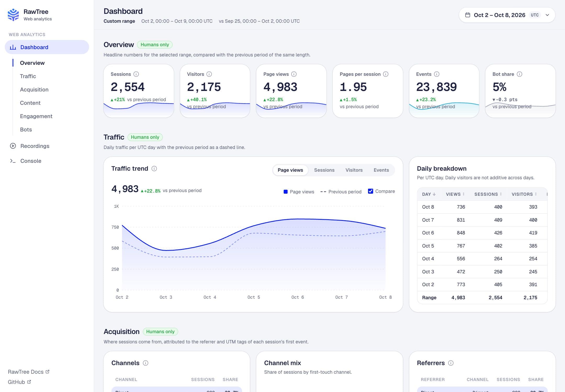Click the UTC timezone badge
This screenshot has width=565, height=392.
pyautogui.click(x=535, y=15)
